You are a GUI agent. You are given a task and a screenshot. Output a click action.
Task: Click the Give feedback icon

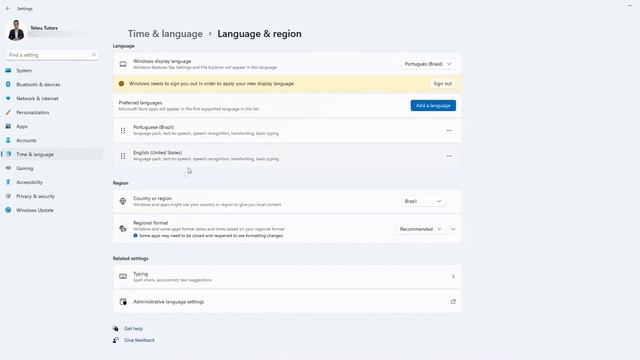click(x=116, y=340)
